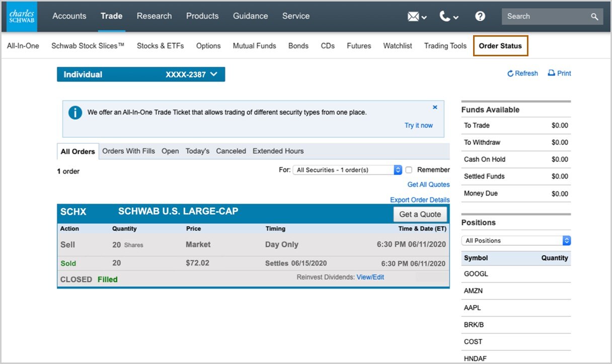This screenshot has height=364, width=612.
Task: Click Get All Quotes link
Action: point(429,185)
